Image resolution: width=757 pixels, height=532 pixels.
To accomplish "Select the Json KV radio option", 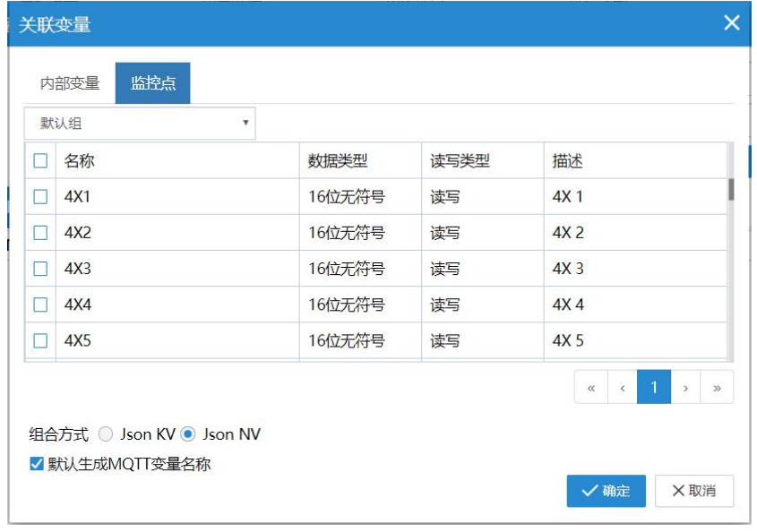I will pyautogui.click(x=105, y=434).
